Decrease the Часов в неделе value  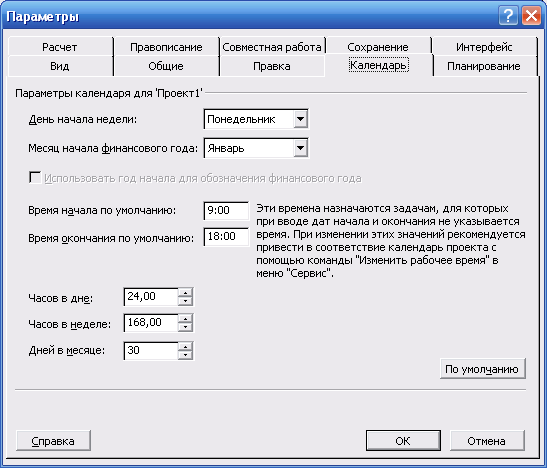point(185,327)
